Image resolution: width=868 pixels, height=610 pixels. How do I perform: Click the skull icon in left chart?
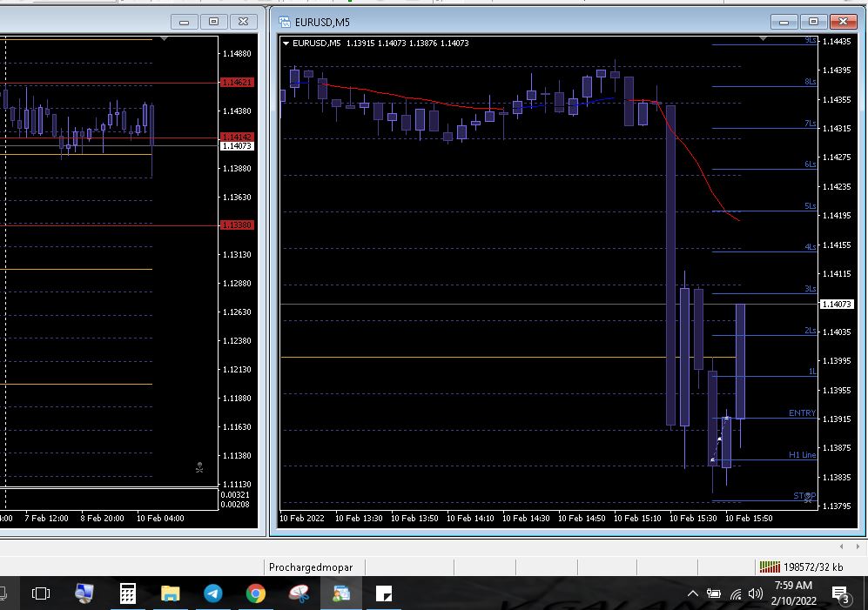click(x=199, y=468)
